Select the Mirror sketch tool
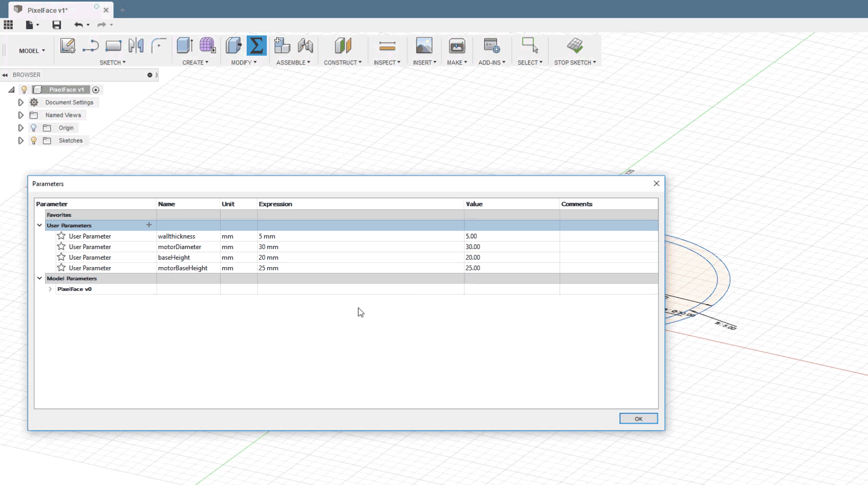The image size is (868, 485). tap(136, 46)
